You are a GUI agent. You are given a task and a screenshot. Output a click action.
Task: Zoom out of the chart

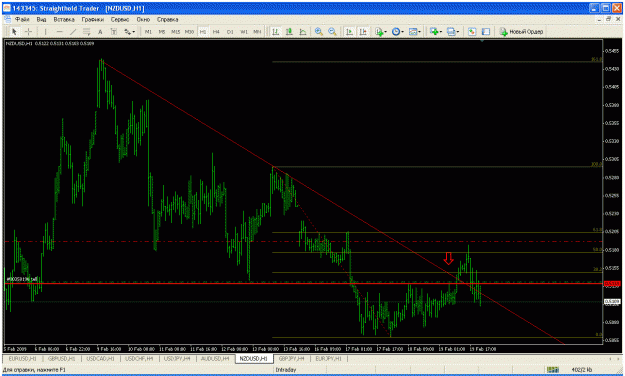coord(332,31)
